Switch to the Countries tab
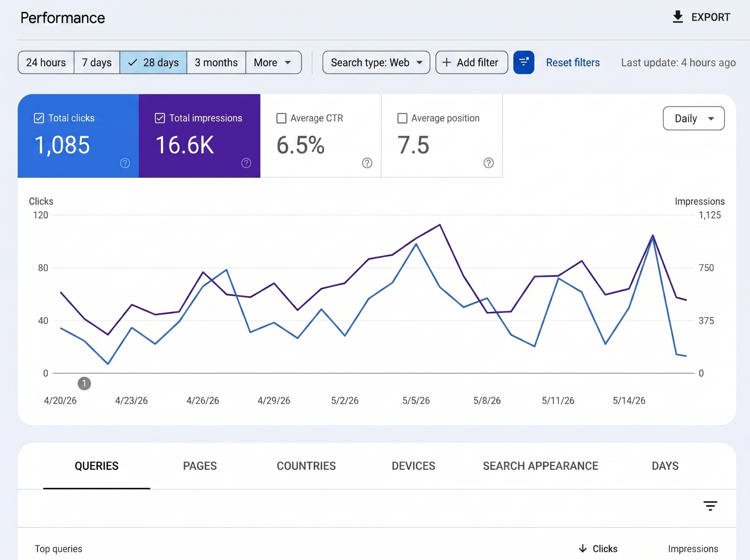The height and width of the screenshot is (560, 750). tap(306, 466)
